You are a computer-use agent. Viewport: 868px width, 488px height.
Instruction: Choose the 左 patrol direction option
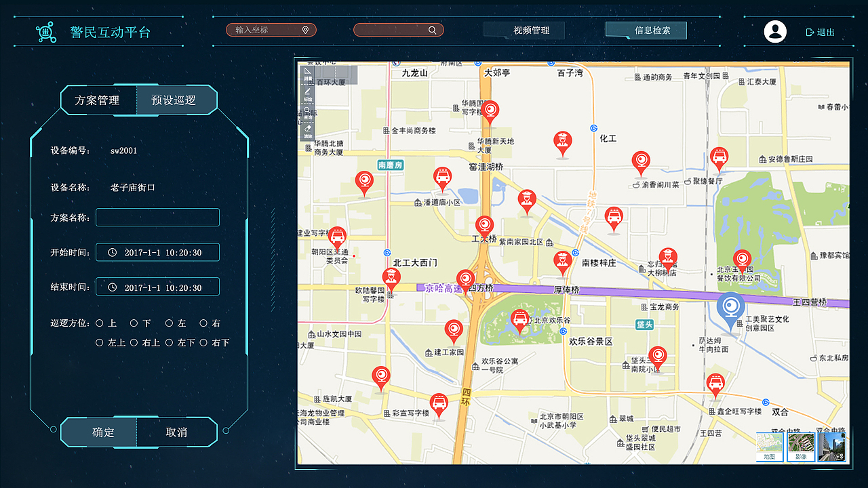pyautogui.click(x=169, y=323)
